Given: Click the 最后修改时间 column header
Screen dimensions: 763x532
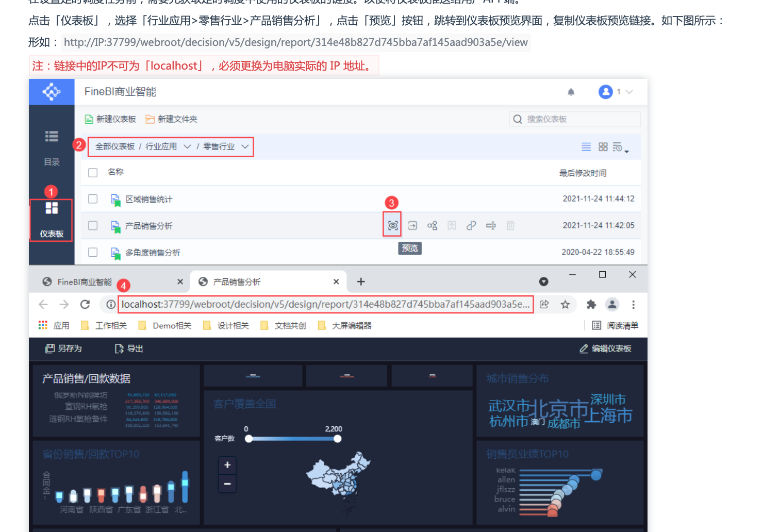Looking at the screenshot, I should 583,173.
